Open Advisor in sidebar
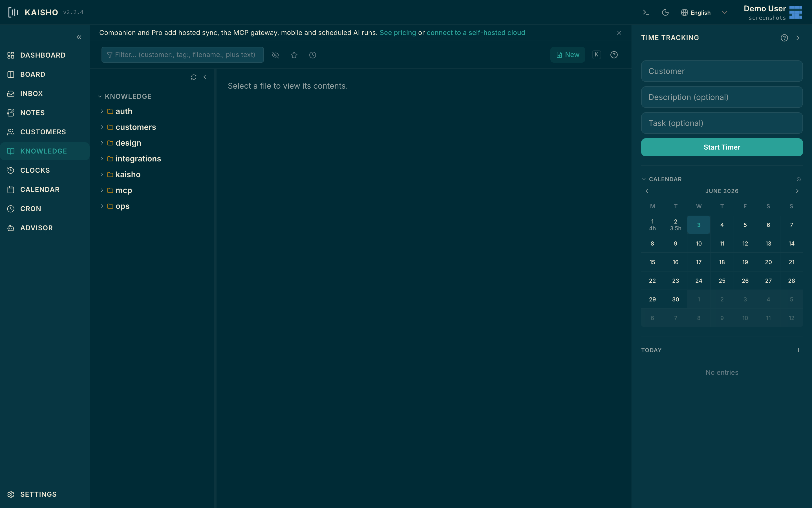 point(45,228)
